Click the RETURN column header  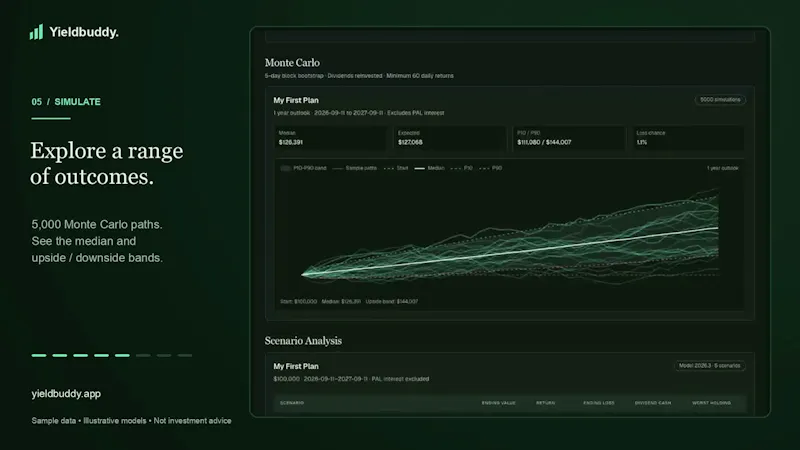coord(545,403)
